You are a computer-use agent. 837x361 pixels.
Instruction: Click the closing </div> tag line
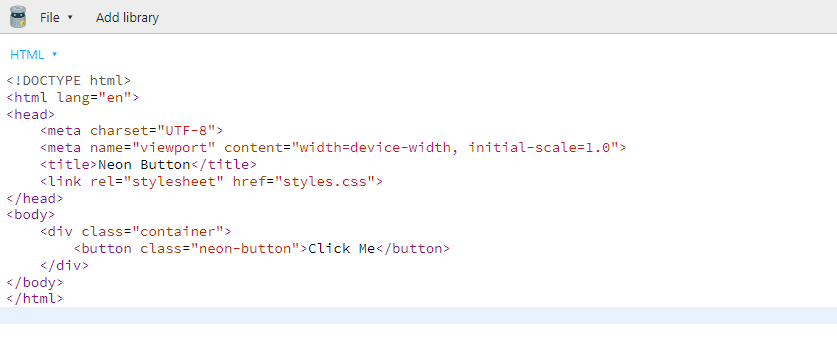click(x=65, y=265)
